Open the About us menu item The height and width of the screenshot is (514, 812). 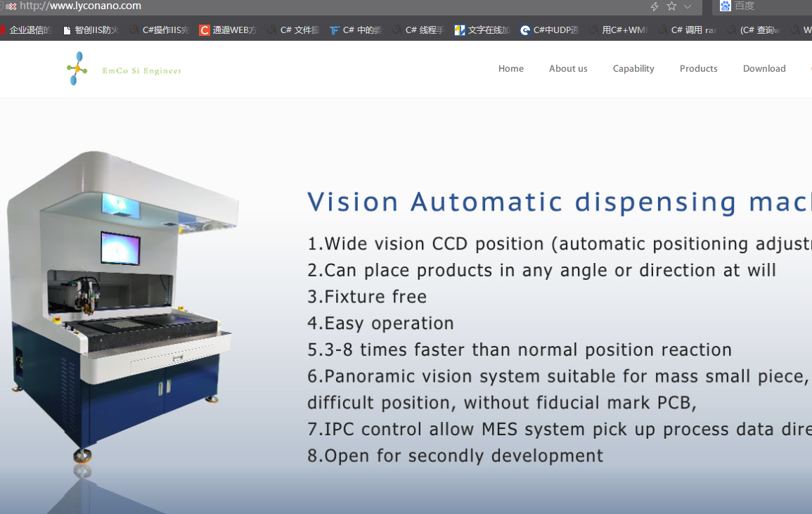[x=568, y=69]
